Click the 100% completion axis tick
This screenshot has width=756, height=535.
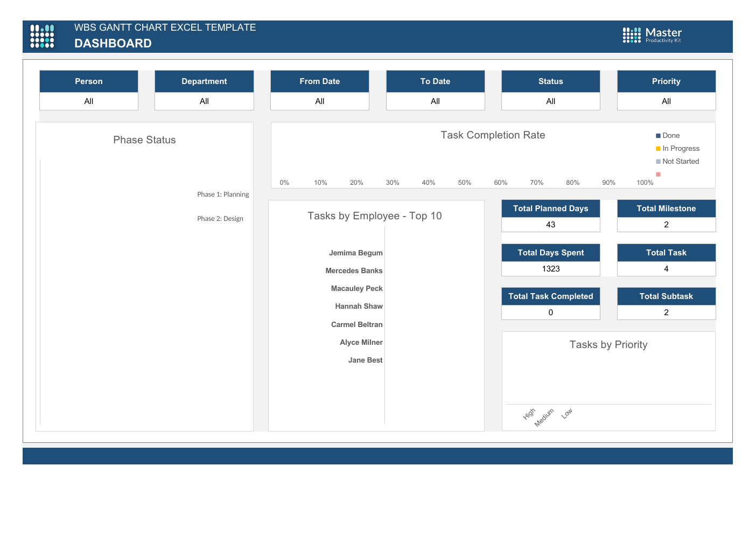point(645,183)
